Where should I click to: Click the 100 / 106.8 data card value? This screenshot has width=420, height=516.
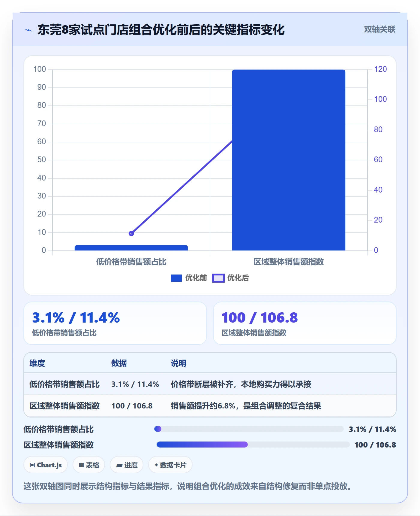point(259,318)
